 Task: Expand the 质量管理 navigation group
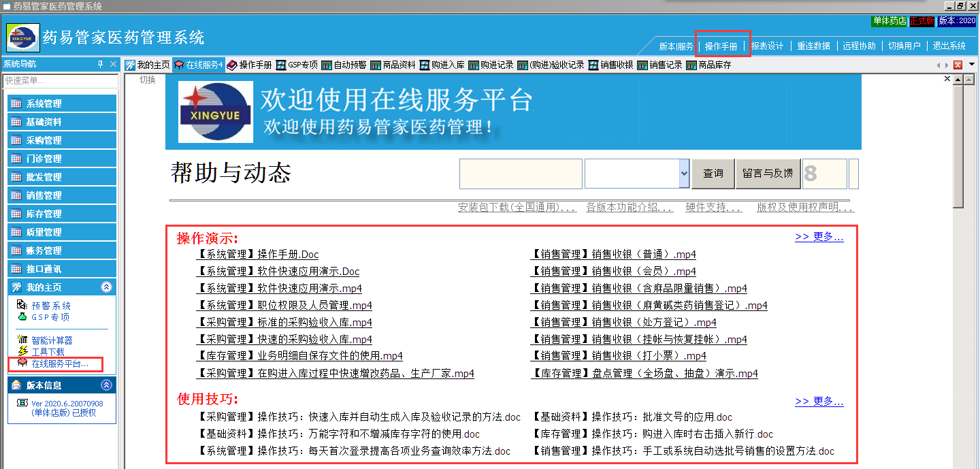coord(62,233)
